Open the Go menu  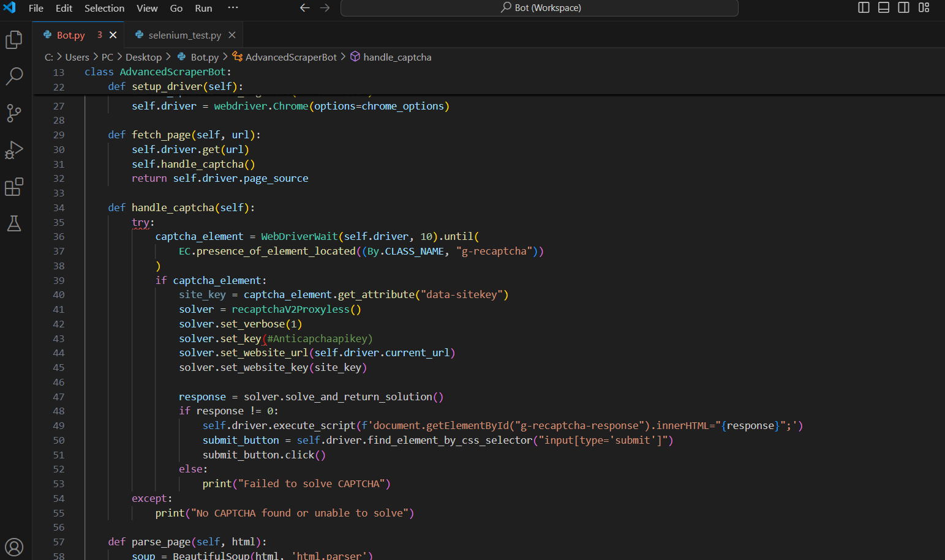(176, 8)
